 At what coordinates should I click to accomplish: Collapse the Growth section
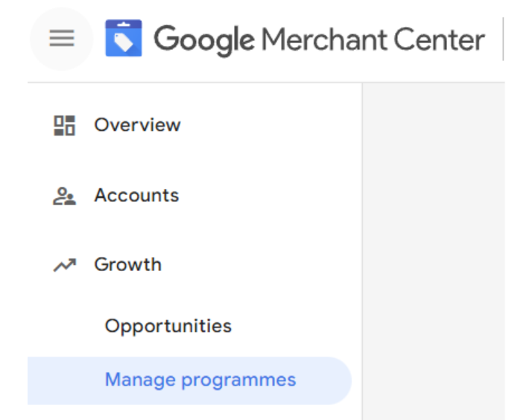[x=127, y=265]
